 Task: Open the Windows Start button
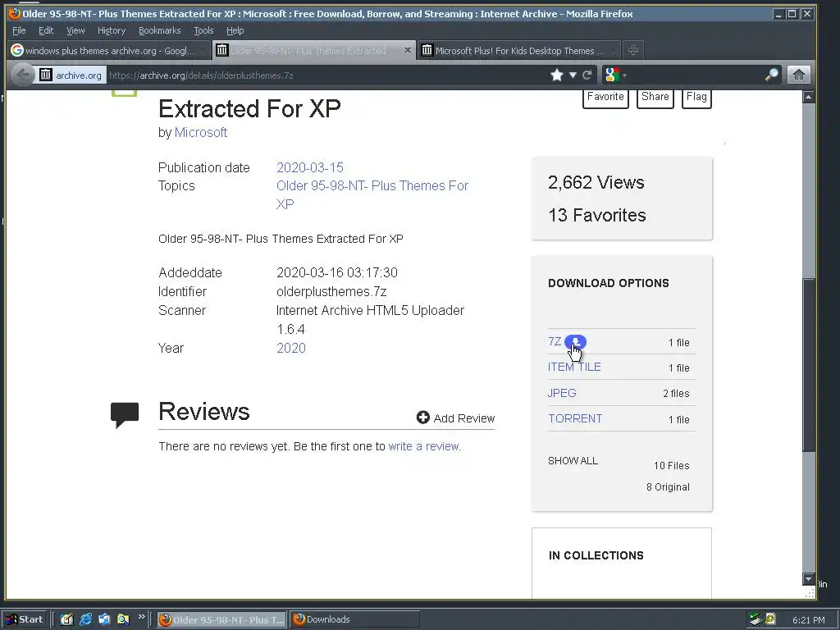(25, 619)
